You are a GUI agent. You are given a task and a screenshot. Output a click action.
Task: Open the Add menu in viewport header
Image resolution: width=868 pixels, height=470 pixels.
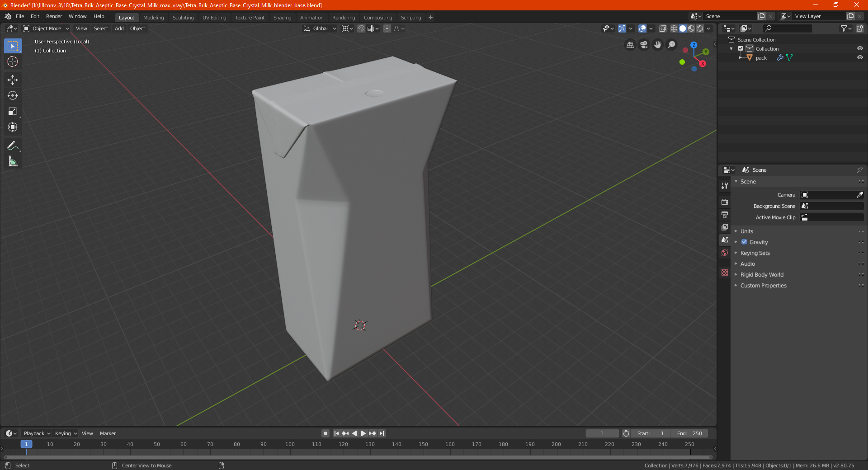(x=119, y=28)
